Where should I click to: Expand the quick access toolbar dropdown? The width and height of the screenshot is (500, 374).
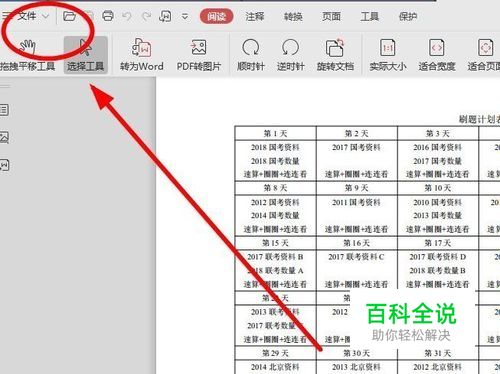point(185,16)
